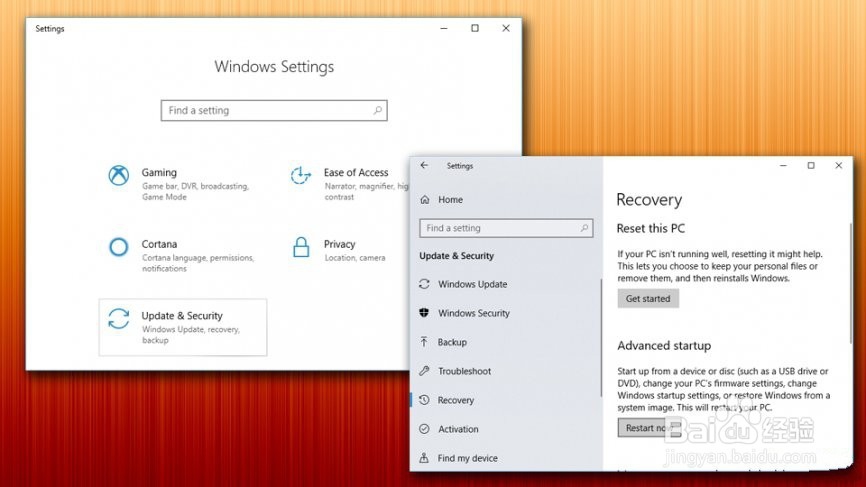Open the Cortana settings category
The image size is (866, 487).
tap(182, 255)
